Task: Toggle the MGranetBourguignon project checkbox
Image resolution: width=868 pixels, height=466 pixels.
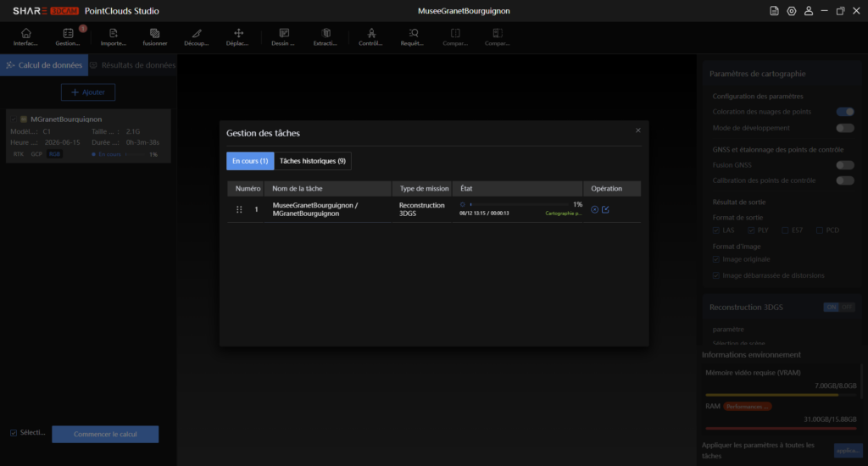Action: [x=14, y=119]
